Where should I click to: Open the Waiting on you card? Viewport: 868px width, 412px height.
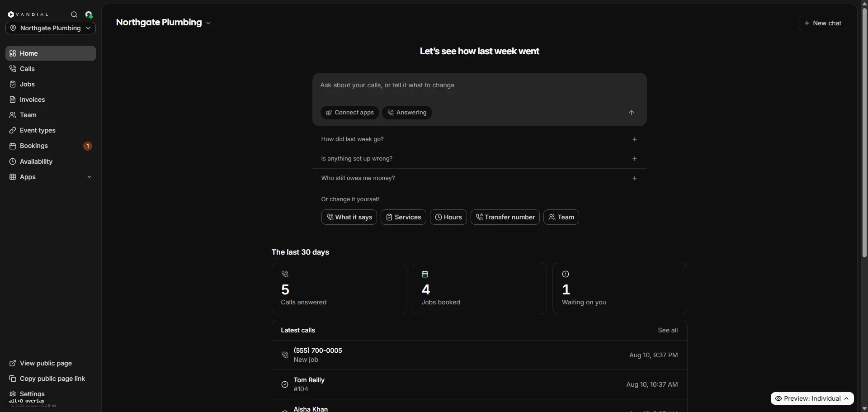click(620, 289)
